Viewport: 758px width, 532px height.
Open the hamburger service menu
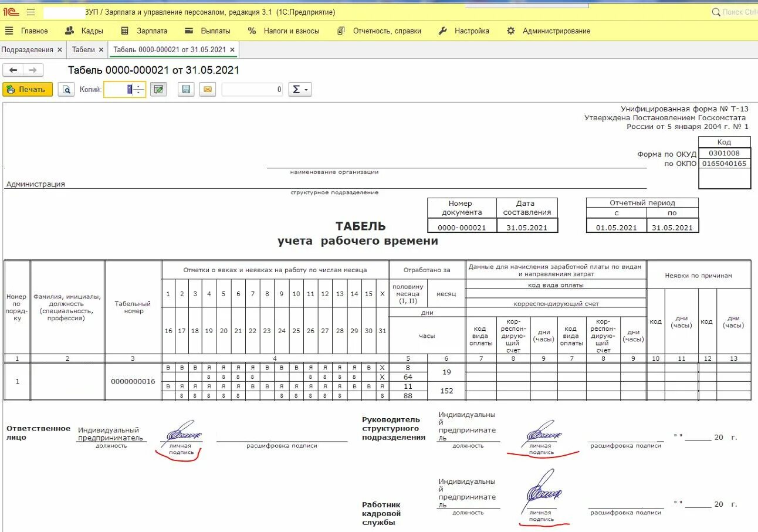point(31,12)
